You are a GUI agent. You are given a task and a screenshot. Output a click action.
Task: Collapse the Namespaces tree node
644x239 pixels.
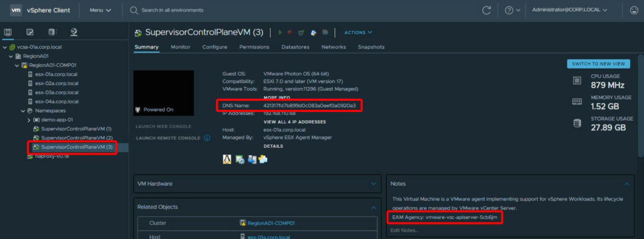pyautogui.click(x=23, y=110)
